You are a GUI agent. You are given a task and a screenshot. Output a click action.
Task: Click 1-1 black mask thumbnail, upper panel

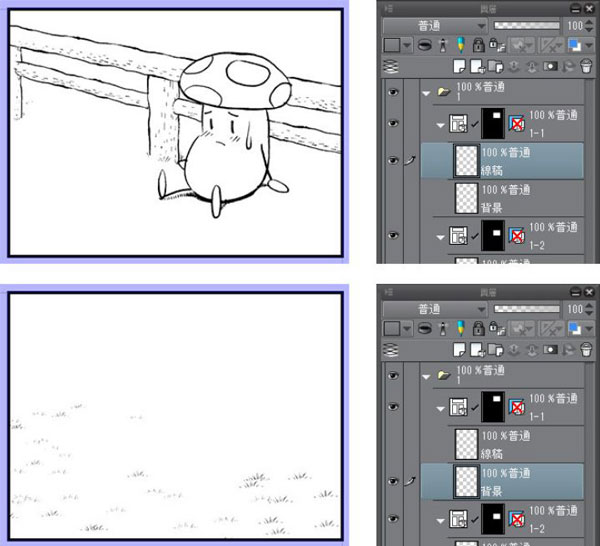(x=493, y=123)
